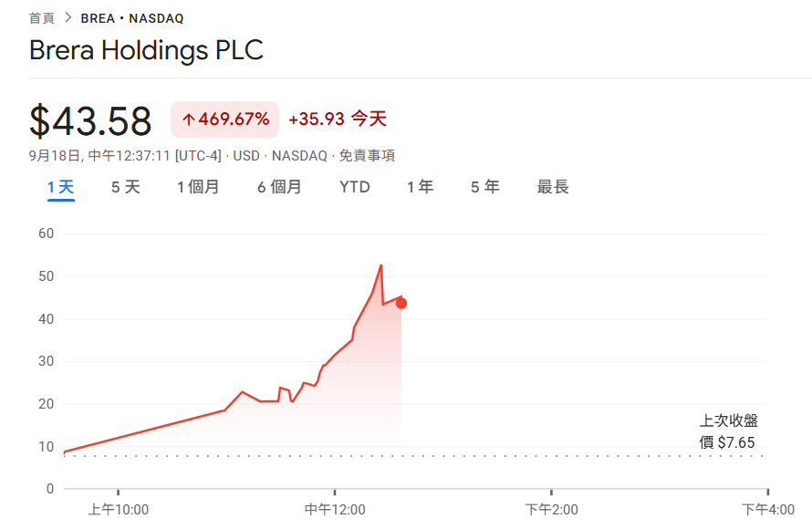812x529 pixels.
Task: Click the +35.93 今天 change text
Action: point(338,119)
